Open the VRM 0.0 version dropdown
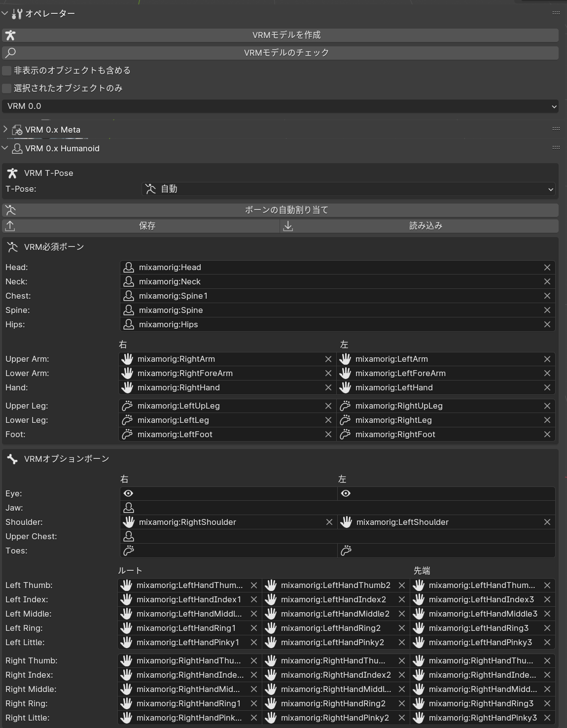The image size is (567, 728). [x=280, y=106]
